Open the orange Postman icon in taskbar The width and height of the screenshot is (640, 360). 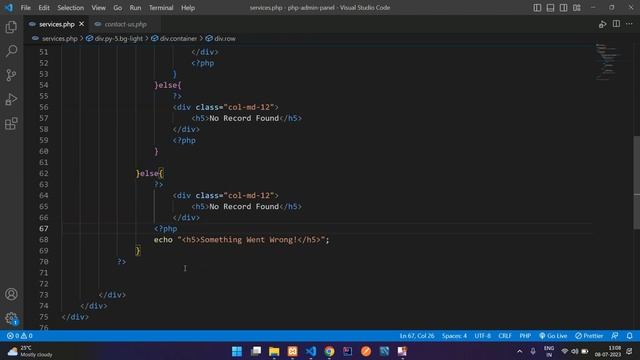coord(366,351)
